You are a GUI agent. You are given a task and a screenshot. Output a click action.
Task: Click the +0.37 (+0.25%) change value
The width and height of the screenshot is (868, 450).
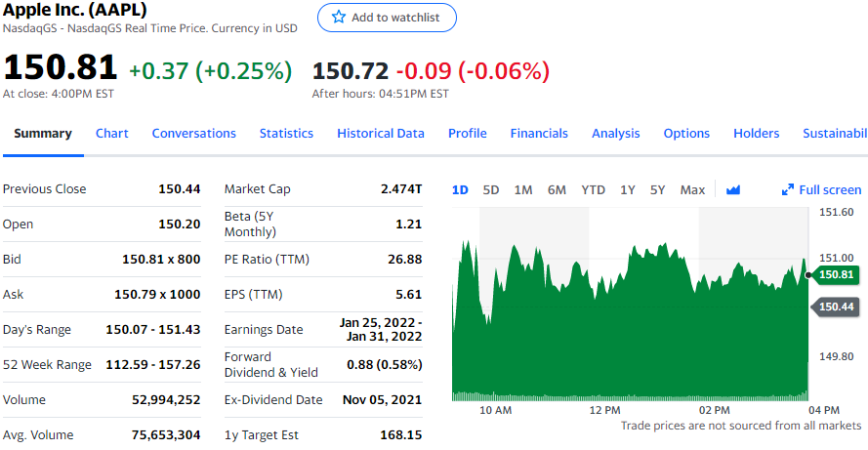click(210, 71)
